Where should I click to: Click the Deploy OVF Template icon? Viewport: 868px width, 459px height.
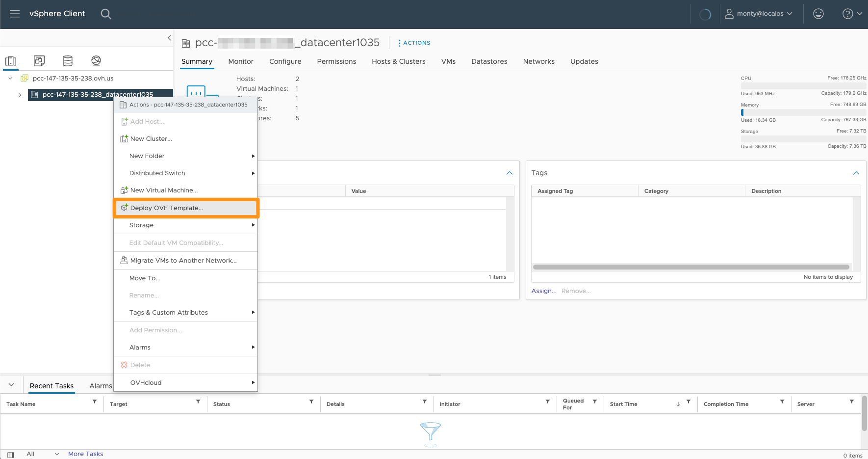point(124,208)
